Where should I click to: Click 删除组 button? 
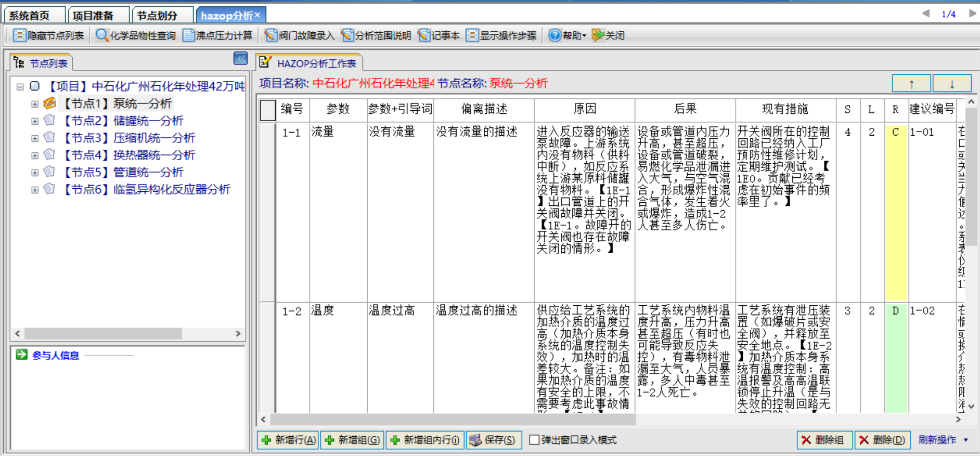[x=824, y=440]
